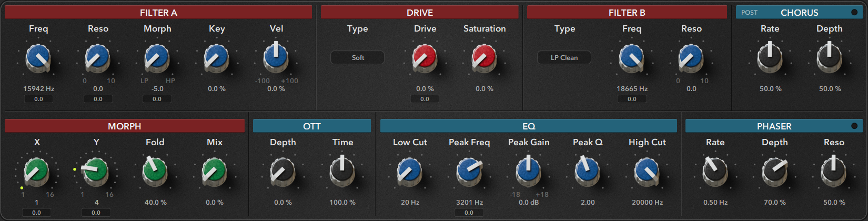Click the Filter B Freq knob
Image resolution: width=868 pixels, height=221 pixels.
[x=632, y=58]
